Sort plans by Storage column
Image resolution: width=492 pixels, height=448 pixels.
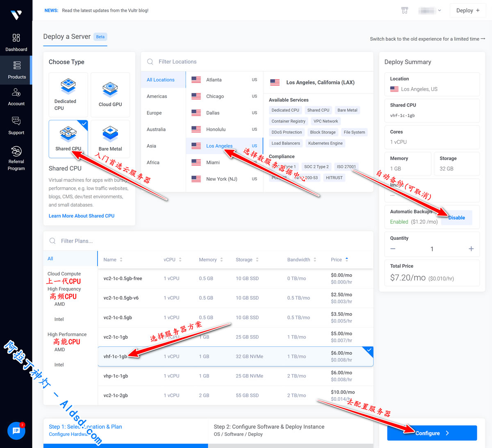click(x=247, y=259)
